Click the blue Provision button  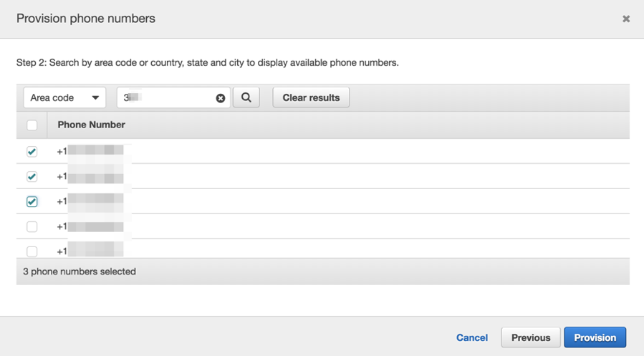click(x=595, y=337)
